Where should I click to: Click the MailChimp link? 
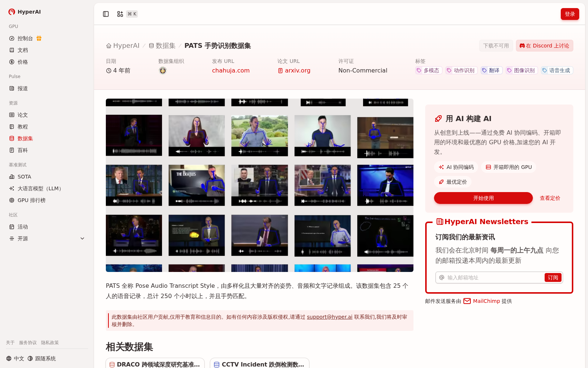[487, 301]
